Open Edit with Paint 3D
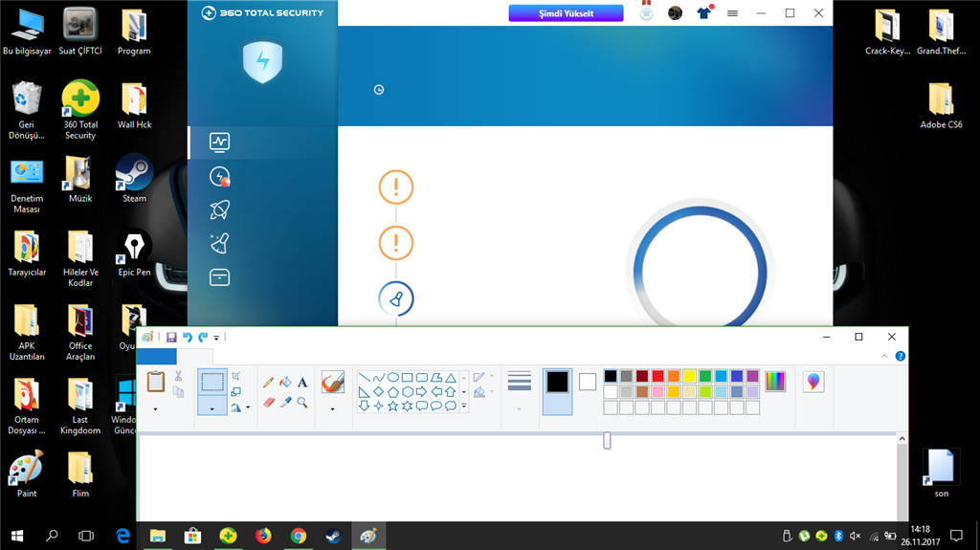 pyautogui.click(x=813, y=382)
